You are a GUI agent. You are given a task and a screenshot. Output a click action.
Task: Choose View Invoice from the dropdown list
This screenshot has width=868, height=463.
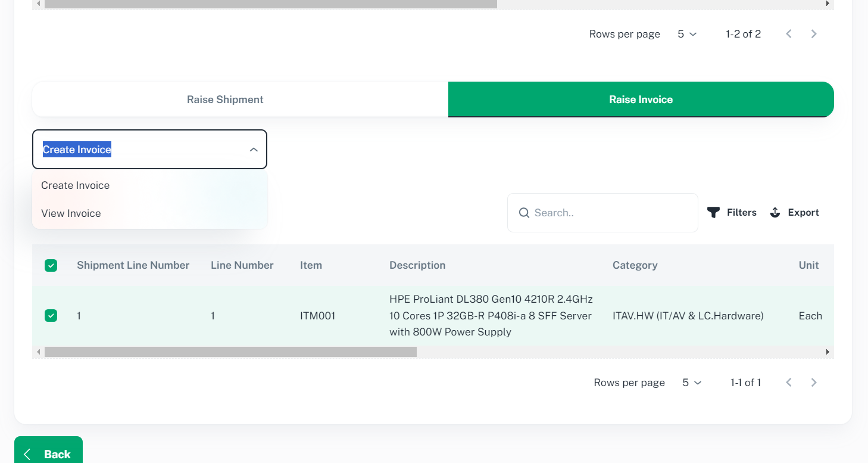[71, 213]
